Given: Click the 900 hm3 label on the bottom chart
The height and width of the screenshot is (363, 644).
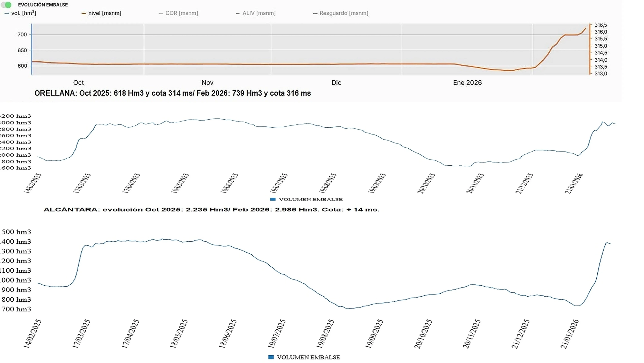Looking at the screenshot, I should [16, 290].
